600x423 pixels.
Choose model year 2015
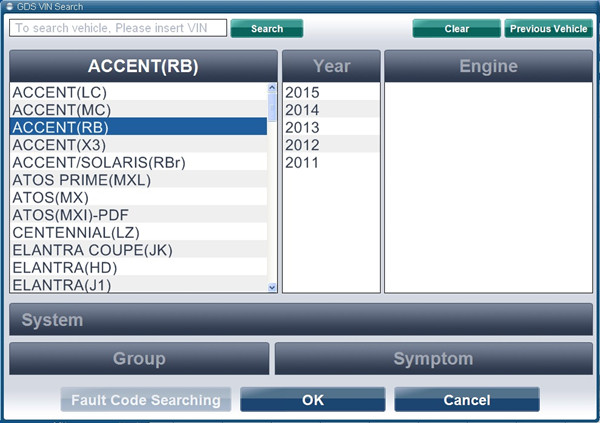click(x=331, y=92)
